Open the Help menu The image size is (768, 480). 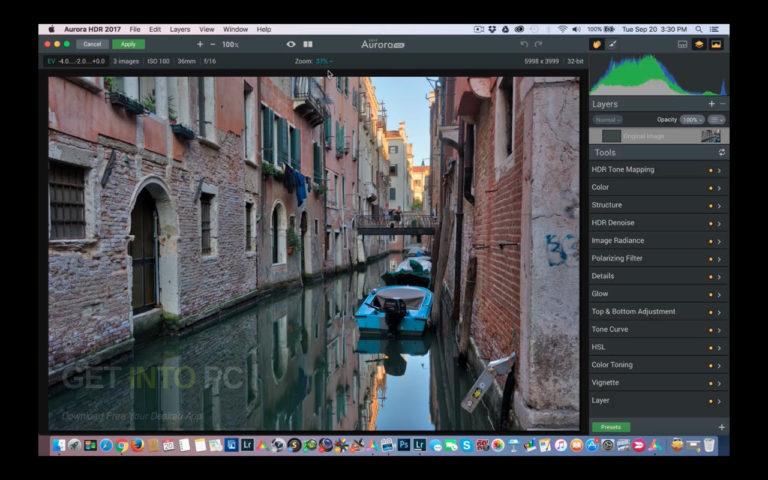coord(264,29)
